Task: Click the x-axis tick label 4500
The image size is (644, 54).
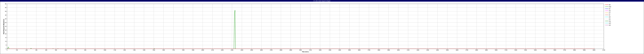Action: [x=447, y=50]
